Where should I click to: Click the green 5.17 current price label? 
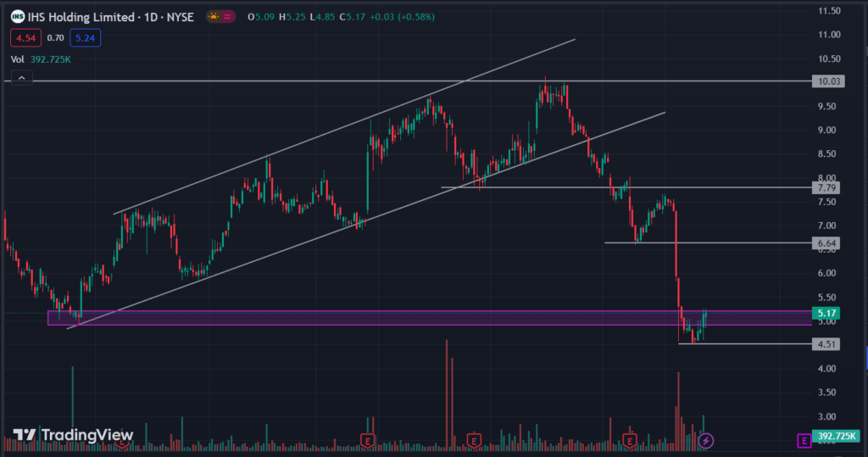[826, 313]
